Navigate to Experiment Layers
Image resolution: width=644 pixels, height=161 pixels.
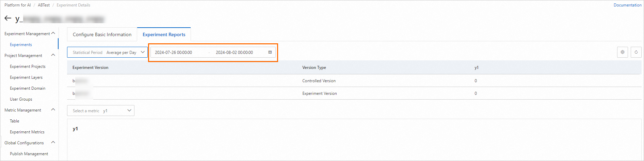26,77
